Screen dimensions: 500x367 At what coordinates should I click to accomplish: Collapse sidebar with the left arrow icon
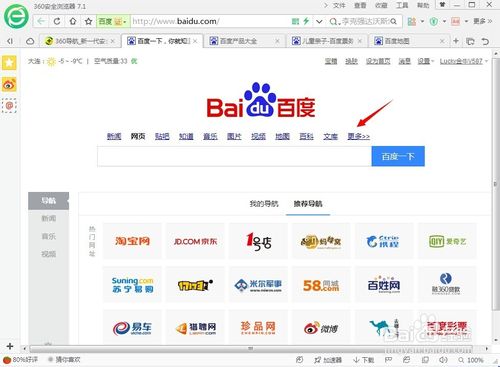[10, 41]
